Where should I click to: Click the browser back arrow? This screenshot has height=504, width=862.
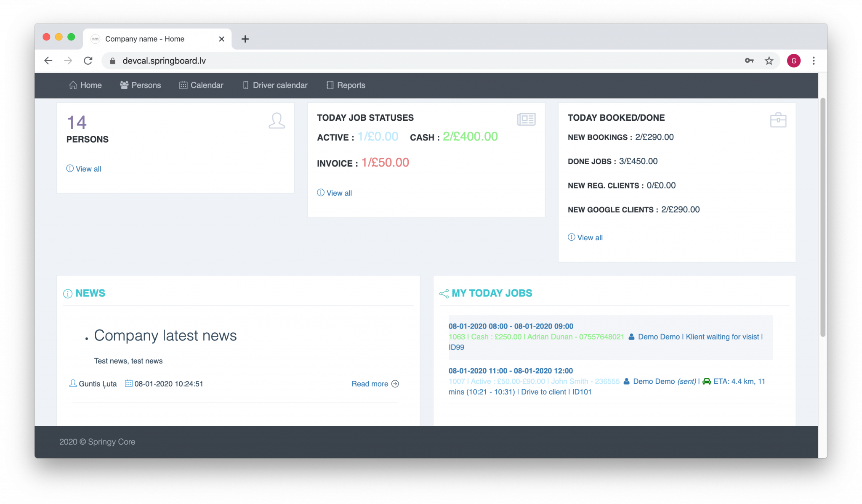click(48, 61)
